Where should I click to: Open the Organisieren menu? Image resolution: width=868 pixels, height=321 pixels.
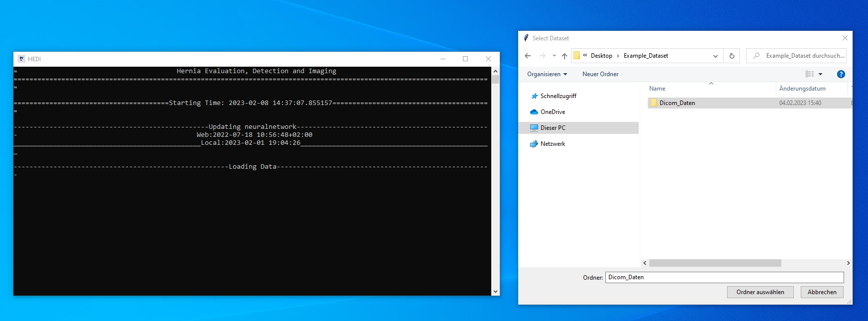click(547, 74)
